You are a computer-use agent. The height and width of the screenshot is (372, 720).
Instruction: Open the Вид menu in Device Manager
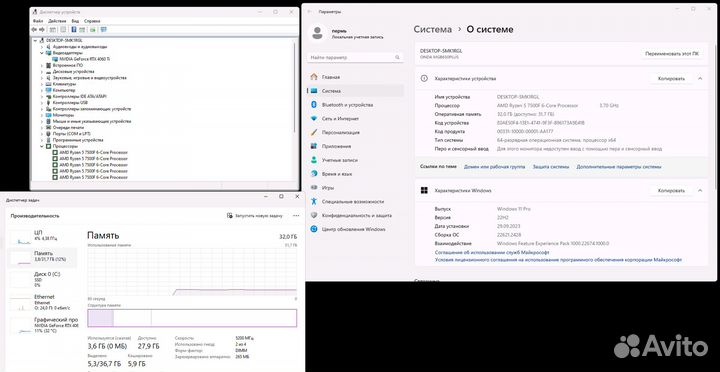tap(75, 21)
